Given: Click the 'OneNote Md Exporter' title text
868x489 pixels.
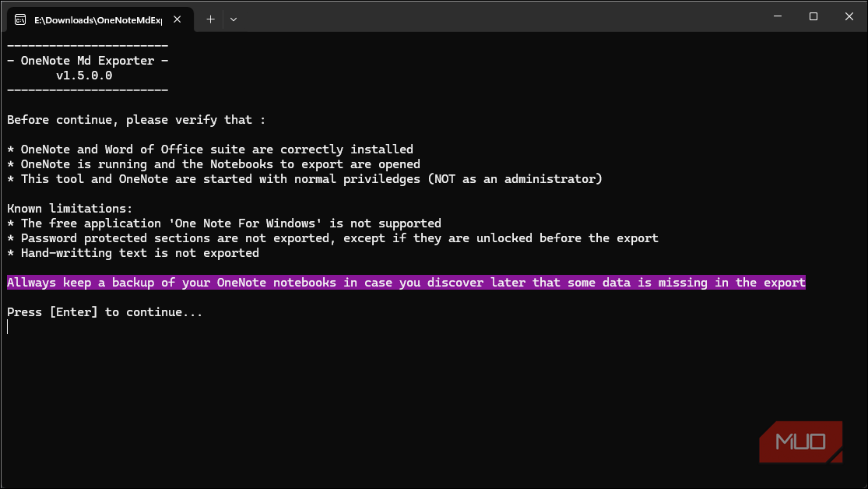Looking at the screenshot, I should coord(87,61).
